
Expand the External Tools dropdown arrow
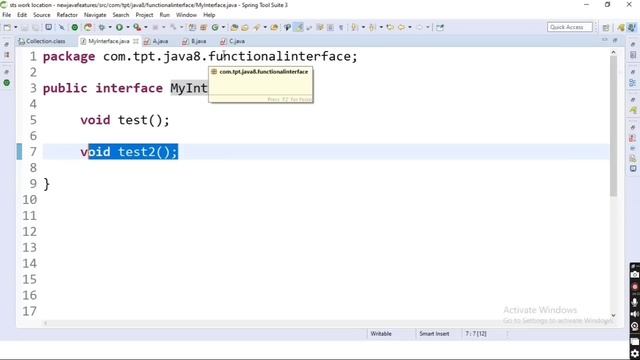146,27
